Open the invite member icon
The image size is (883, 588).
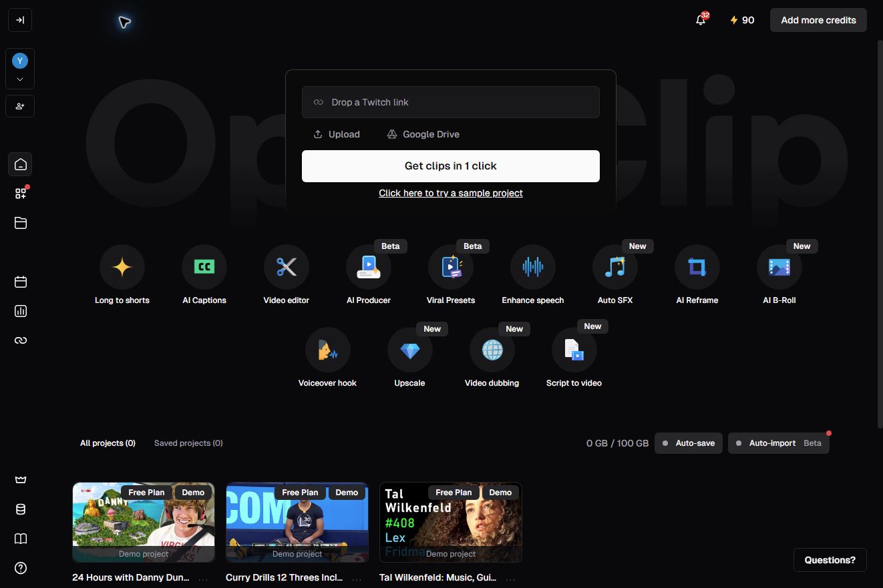[20, 106]
